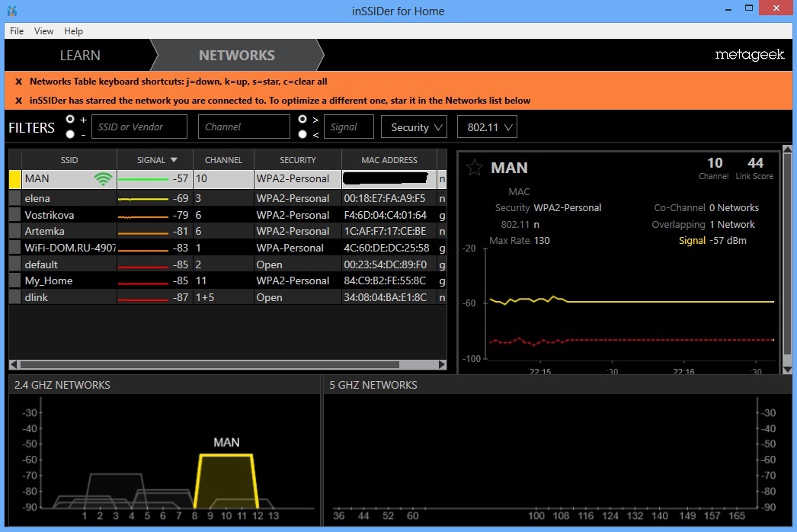Open the File menu
Image resolution: width=797 pixels, height=532 pixels.
(17, 31)
